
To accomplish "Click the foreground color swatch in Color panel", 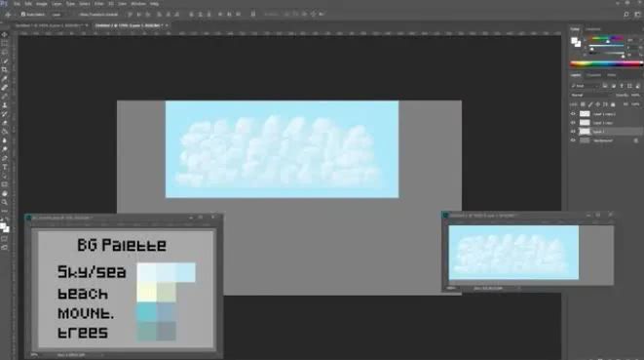I will tap(574, 40).
